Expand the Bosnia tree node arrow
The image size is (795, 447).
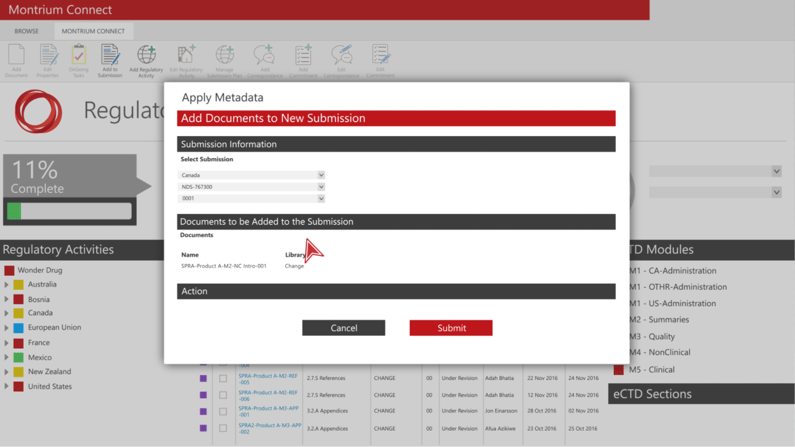click(x=7, y=300)
